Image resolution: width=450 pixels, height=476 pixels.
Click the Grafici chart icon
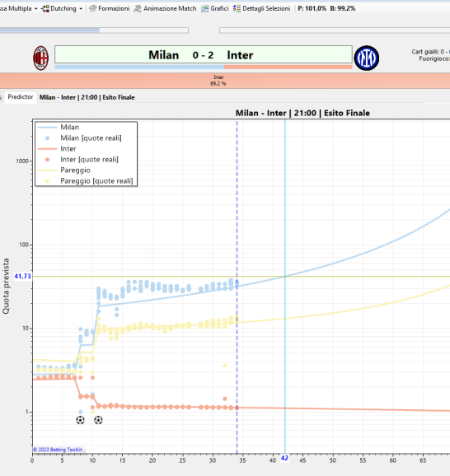(x=204, y=8)
